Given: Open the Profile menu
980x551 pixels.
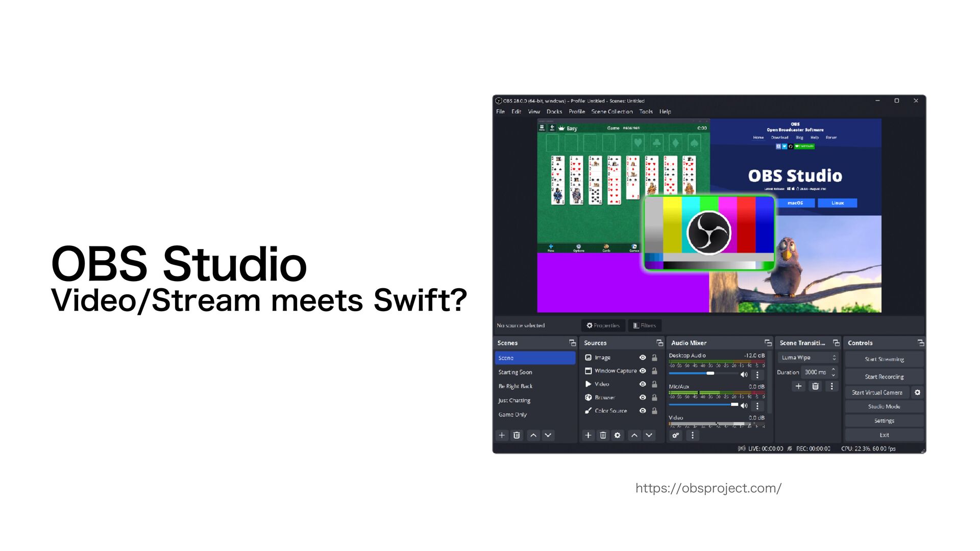Looking at the screenshot, I should [577, 112].
